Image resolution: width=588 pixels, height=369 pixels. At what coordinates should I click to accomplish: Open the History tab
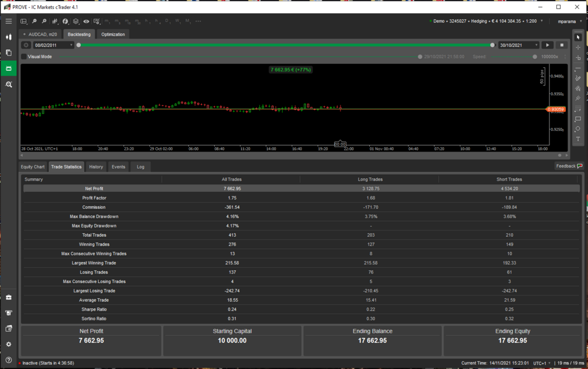pos(96,167)
